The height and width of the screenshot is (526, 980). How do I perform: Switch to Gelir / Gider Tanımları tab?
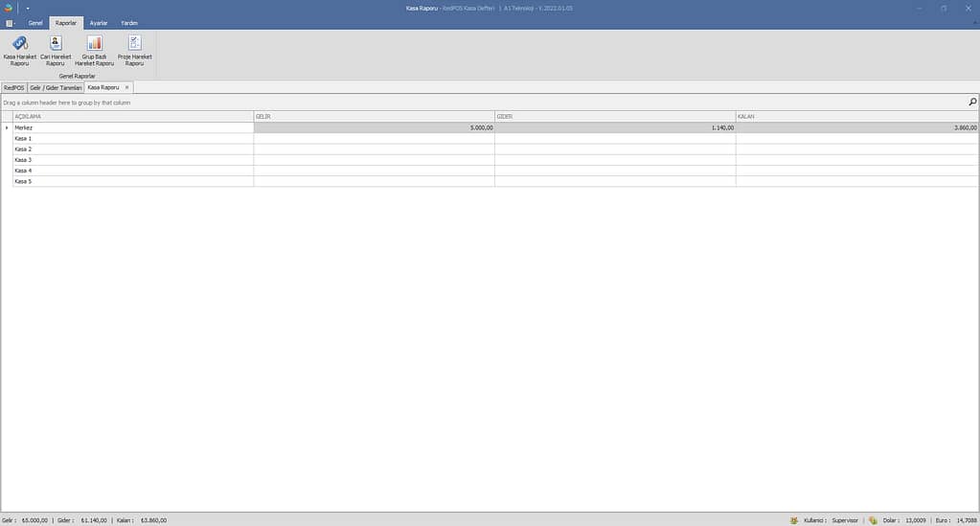pyautogui.click(x=56, y=87)
